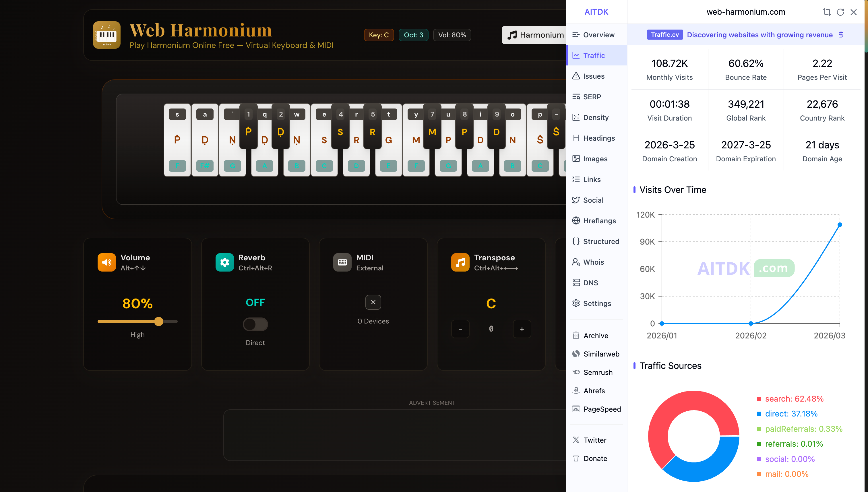Decrease transpose with minus button
Image resolution: width=868 pixels, height=492 pixels.
pos(460,329)
